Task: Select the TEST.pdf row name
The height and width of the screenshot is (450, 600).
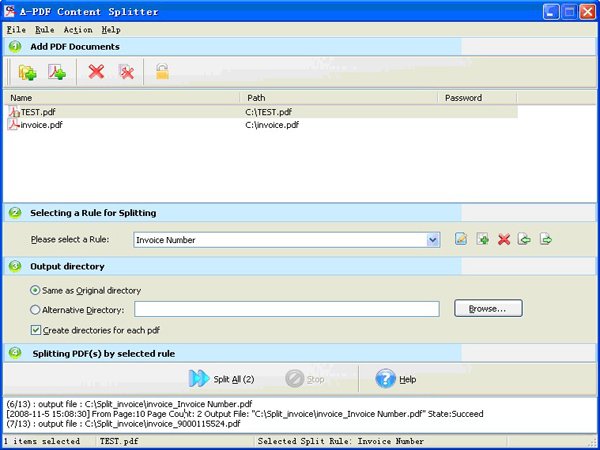Action: tap(38, 112)
